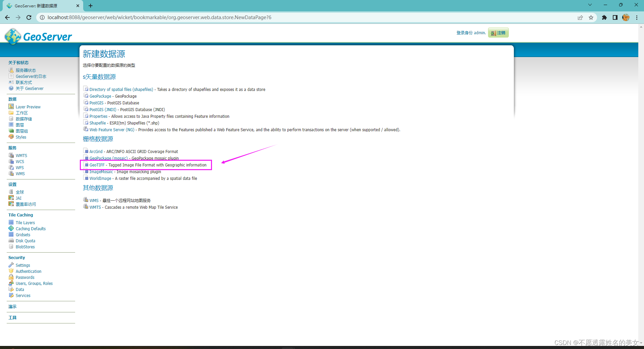Click the WFS service icon
This screenshot has width=644, height=349.
tap(11, 167)
